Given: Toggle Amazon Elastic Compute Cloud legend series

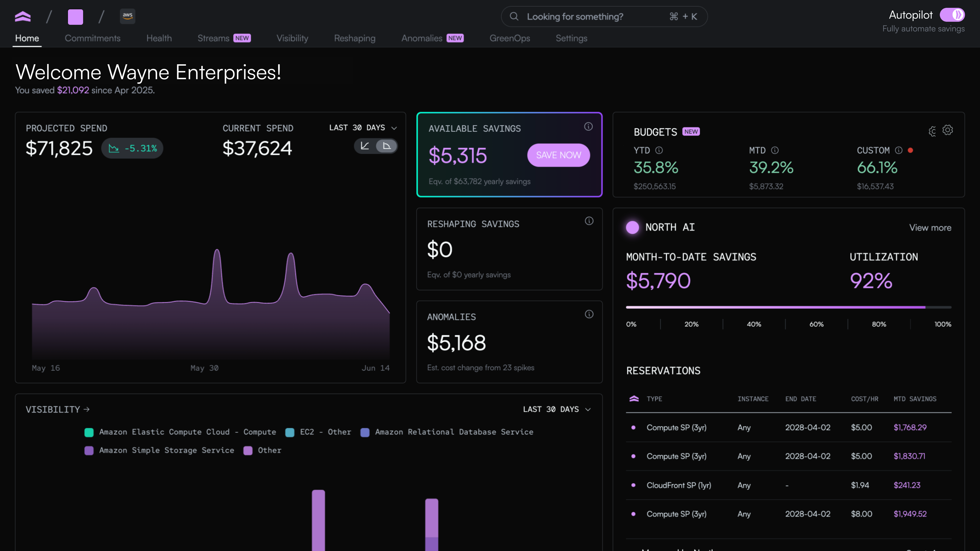Looking at the screenshot, I should tap(180, 432).
